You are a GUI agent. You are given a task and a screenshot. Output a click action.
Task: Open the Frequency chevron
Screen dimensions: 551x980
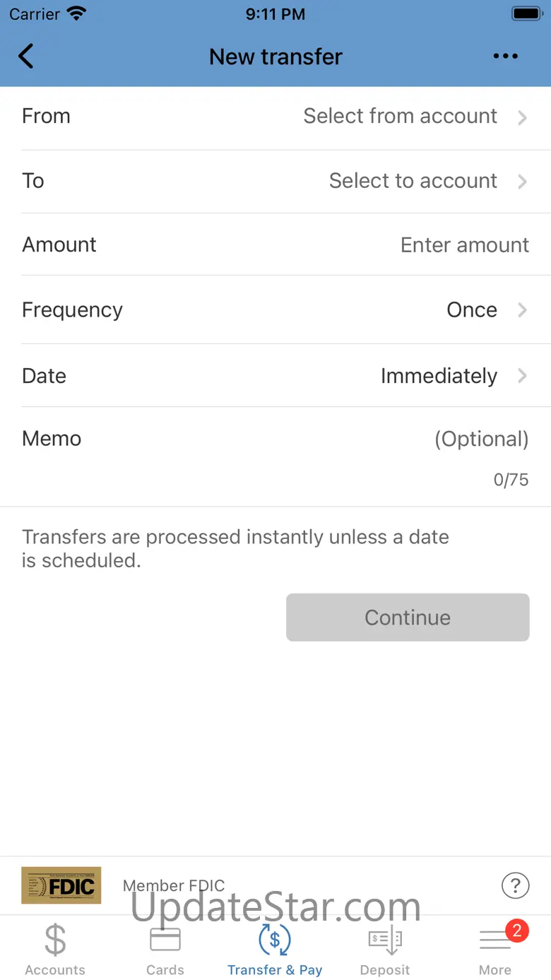click(522, 309)
